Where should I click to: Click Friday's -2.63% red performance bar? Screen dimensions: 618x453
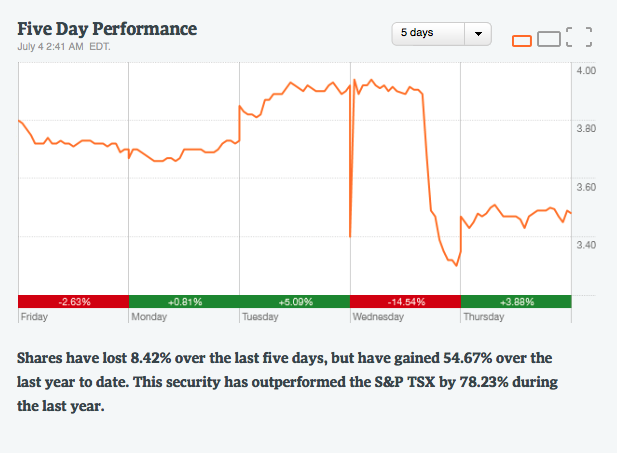(73, 302)
